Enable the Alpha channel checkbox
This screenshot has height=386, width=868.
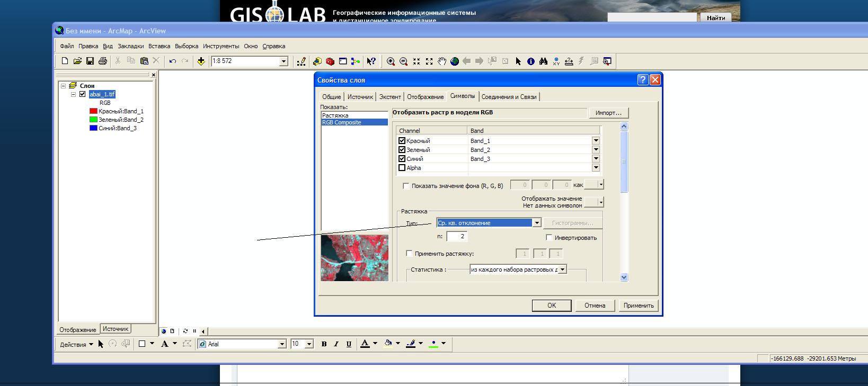(402, 168)
